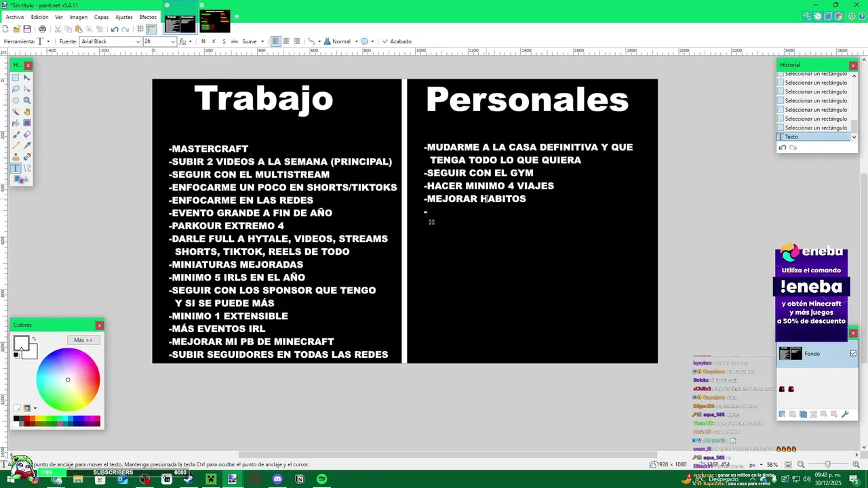Click the Print icon in toolbar
This screenshot has width=868, height=488.
point(42,29)
